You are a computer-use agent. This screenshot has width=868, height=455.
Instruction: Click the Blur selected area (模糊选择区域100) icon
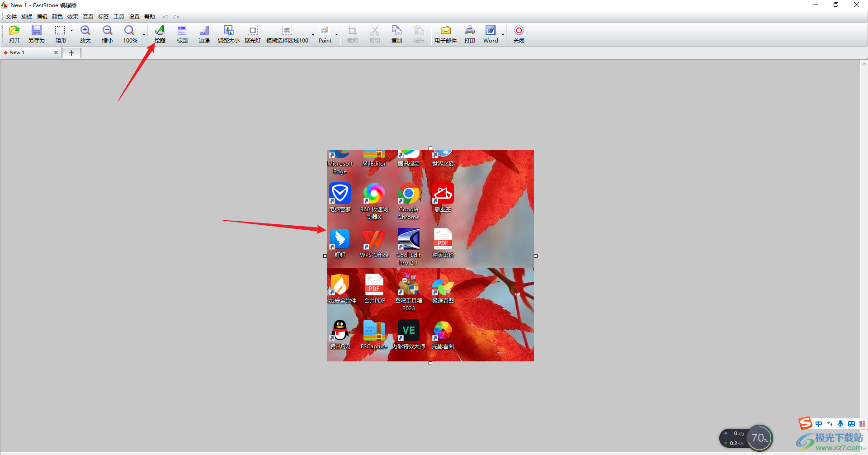[287, 34]
